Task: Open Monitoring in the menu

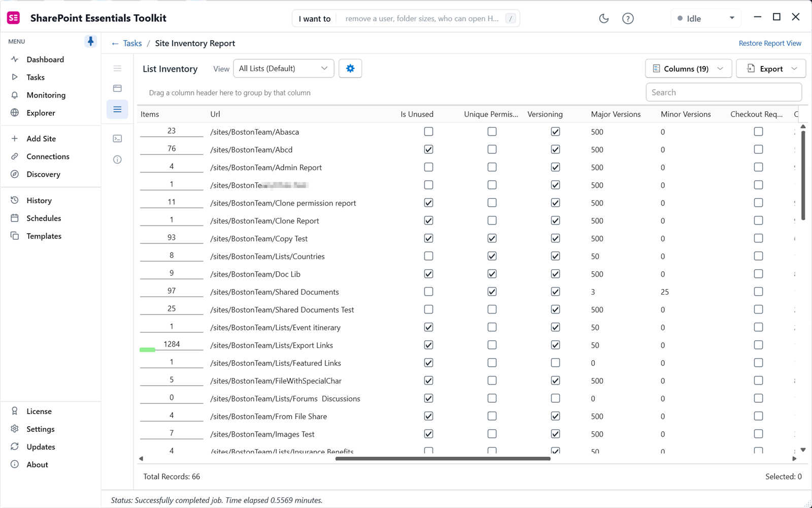Action: (x=46, y=95)
